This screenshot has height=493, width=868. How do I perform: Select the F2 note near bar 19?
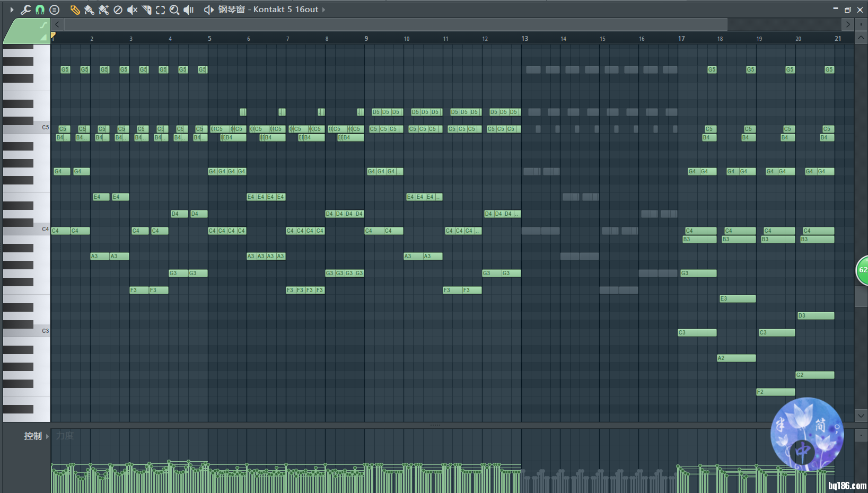(775, 392)
